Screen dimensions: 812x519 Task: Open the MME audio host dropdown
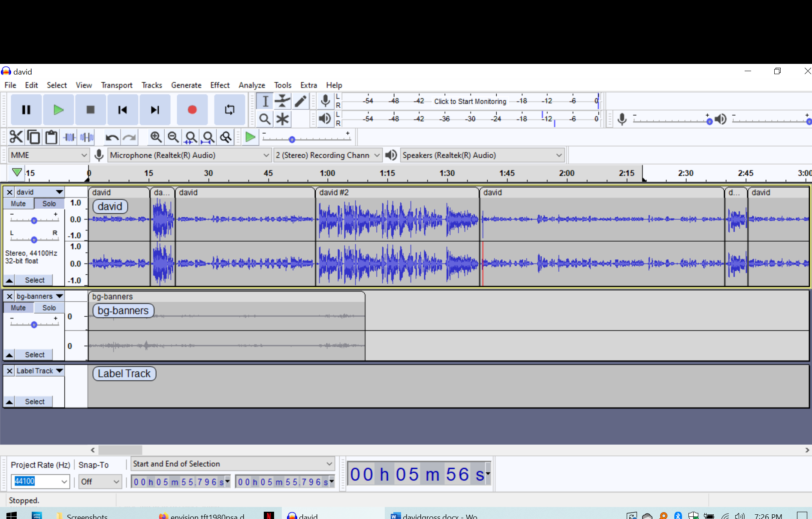click(49, 155)
